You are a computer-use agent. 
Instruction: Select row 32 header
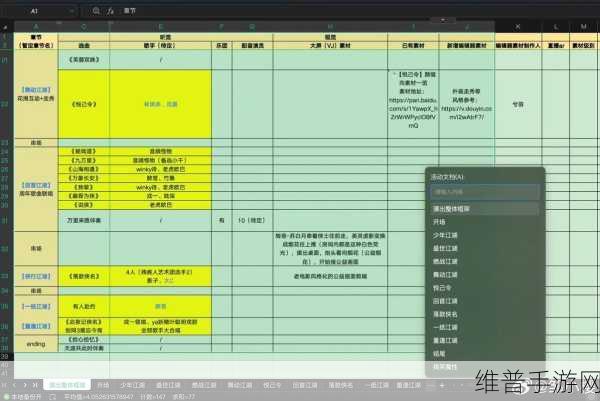(x=5, y=248)
